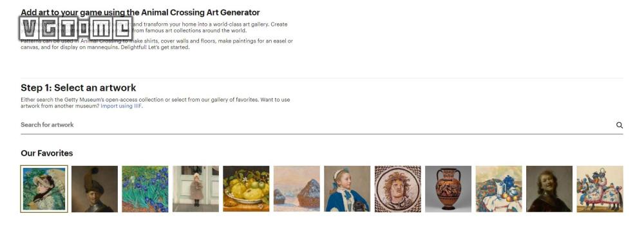Pick the Medusa mosaic thumbnail
This screenshot has height=236, width=644.
tap(397, 189)
